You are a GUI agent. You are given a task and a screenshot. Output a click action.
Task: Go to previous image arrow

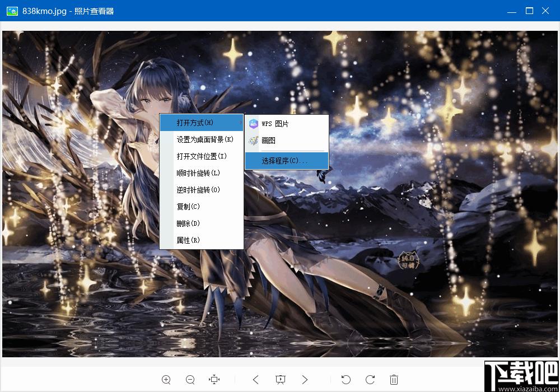click(256, 379)
